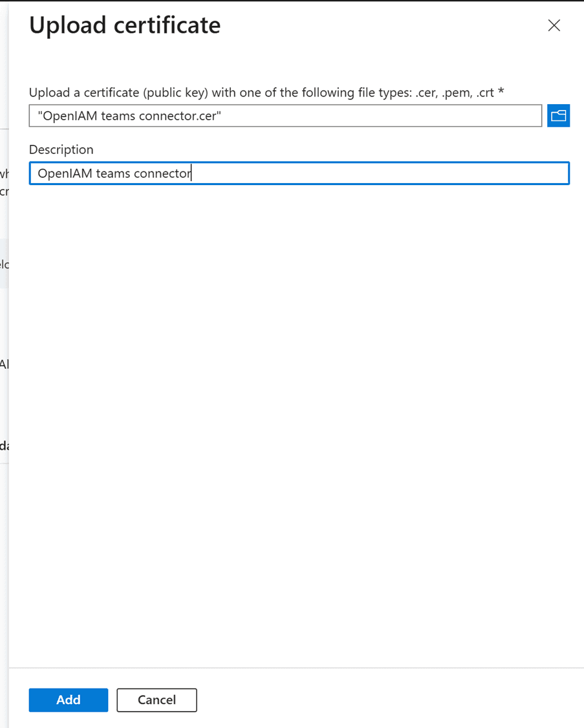Cancel the certificate upload

157,700
